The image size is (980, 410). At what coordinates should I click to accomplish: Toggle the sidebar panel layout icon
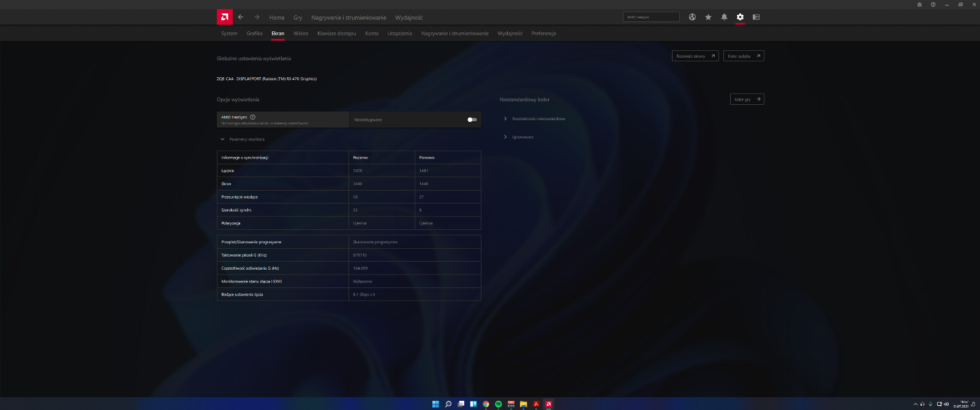pyautogui.click(x=756, y=17)
